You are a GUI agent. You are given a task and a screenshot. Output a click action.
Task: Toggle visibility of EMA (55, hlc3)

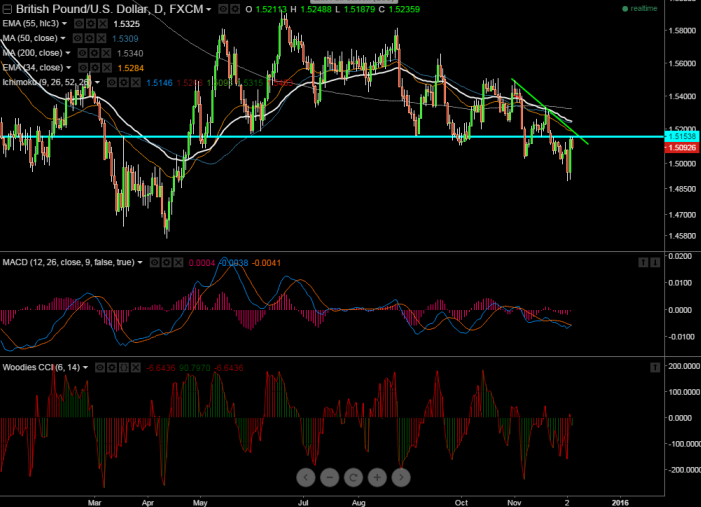click(79, 24)
